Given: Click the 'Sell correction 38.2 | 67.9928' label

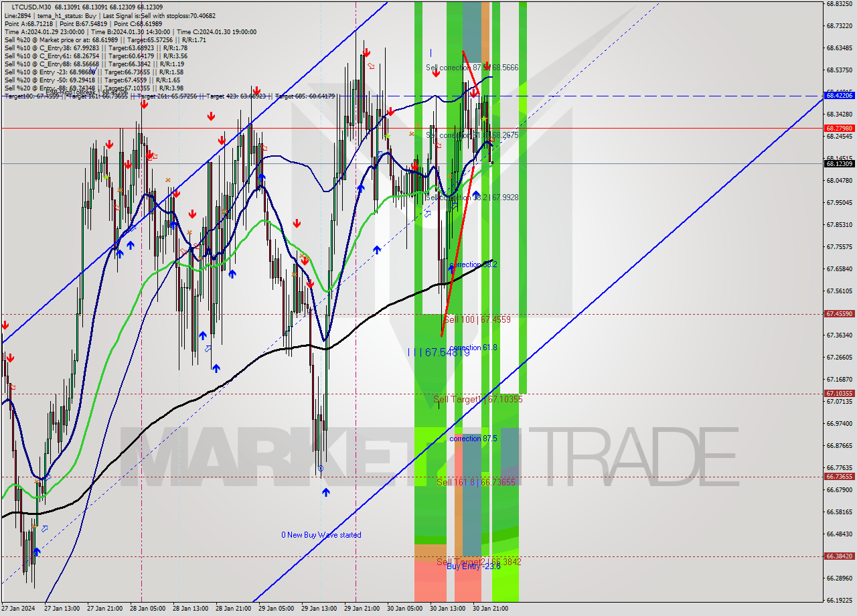Looking at the screenshot, I should pos(472,198).
